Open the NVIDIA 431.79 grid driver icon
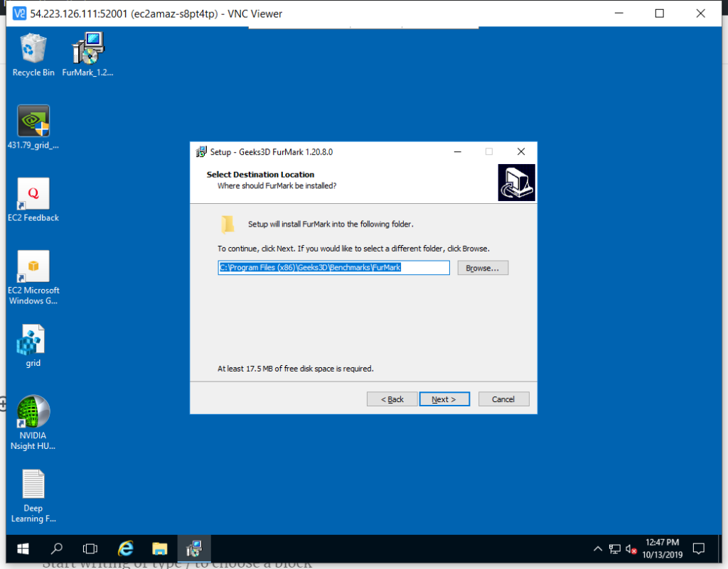Image resolution: width=728 pixels, height=569 pixels. click(33, 123)
